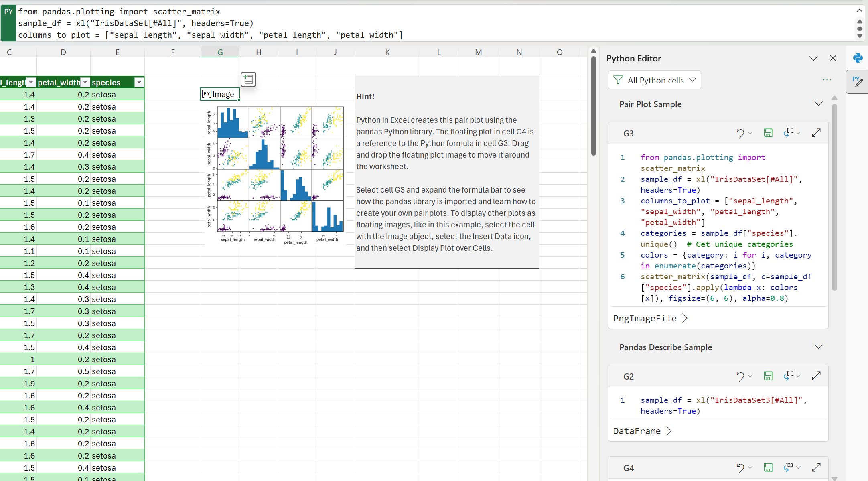Viewport: 868px width, 481px height.
Task: Click the Expand to full screen icon G3
Action: click(816, 133)
